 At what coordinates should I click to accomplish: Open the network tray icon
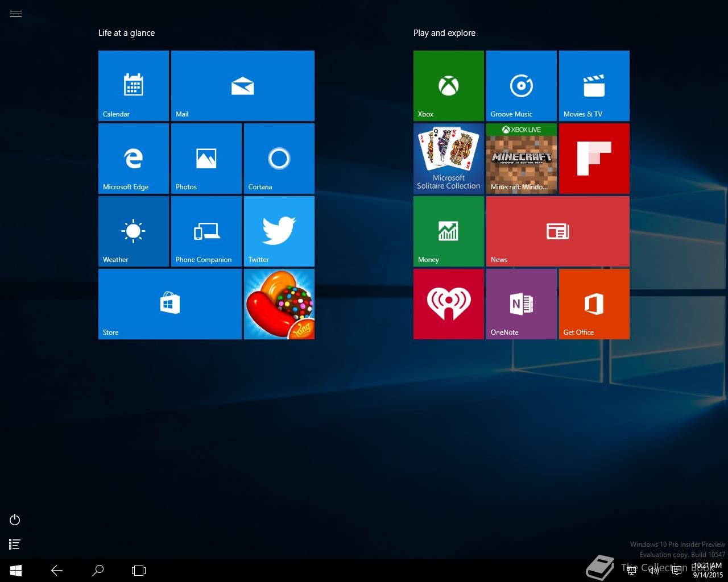[x=631, y=571]
